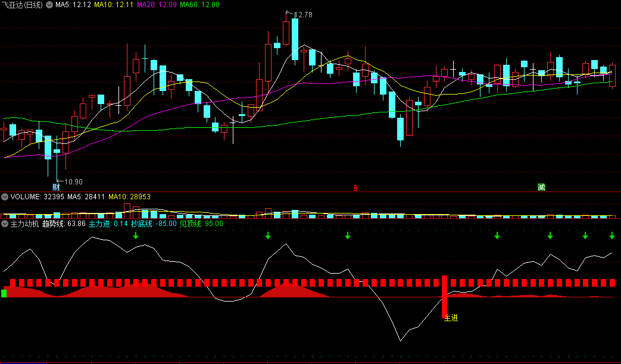
Task: Click the 抄底线: -85.00 value
Action: [154, 224]
